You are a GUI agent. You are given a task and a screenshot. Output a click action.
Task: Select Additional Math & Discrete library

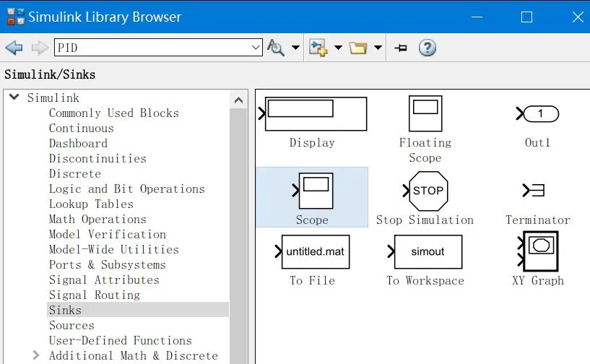tap(134, 355)
